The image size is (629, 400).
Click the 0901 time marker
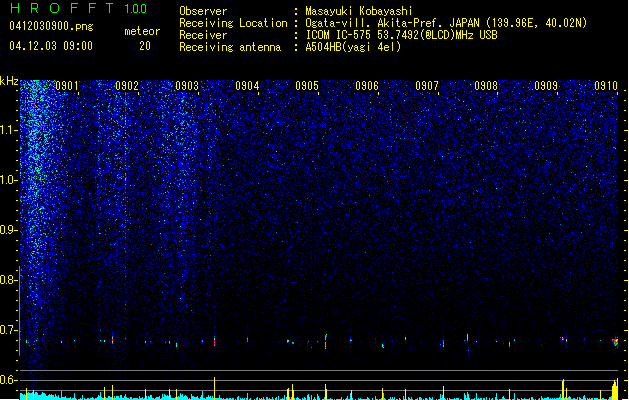pos(67,86)
